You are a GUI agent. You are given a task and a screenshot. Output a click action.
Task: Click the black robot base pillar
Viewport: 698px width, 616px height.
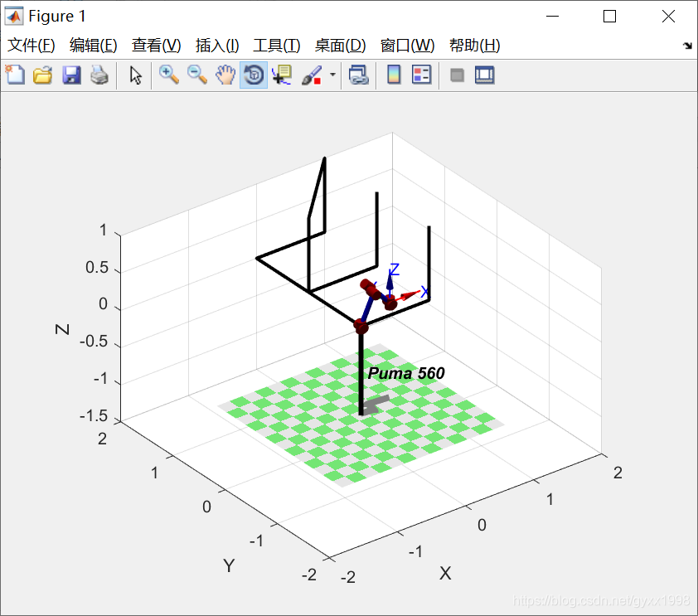click(361, 374)
